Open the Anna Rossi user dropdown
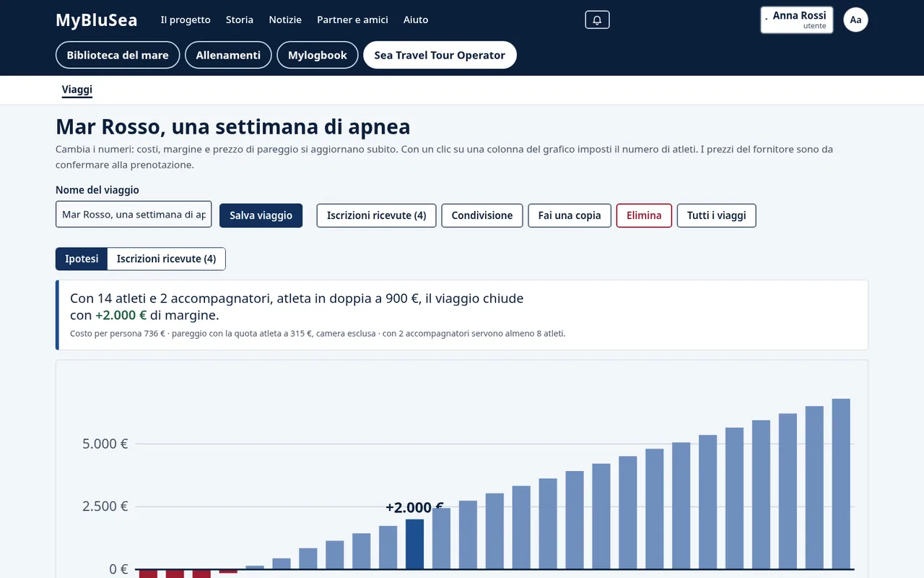The height and width of the screenshot is (578, 924). [797, 20]
